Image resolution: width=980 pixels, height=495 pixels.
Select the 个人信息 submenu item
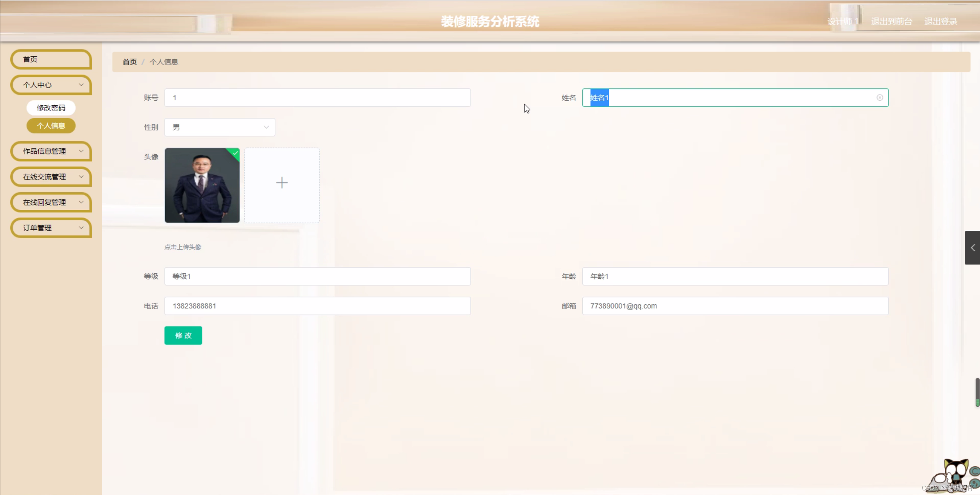[x=51, y=126]
